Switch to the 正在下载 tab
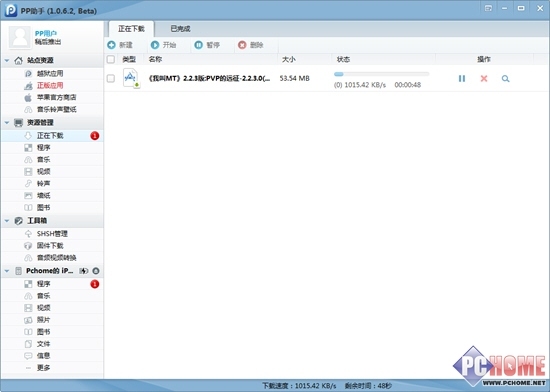Image resolution: width=550 pixels, height=392 pixels. pyautogui.click(x=131, y=29)
